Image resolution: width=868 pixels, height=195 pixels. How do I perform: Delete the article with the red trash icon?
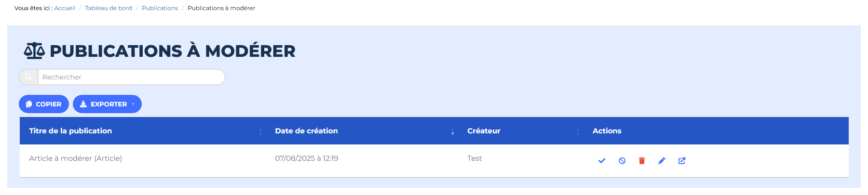pos(642,161)
